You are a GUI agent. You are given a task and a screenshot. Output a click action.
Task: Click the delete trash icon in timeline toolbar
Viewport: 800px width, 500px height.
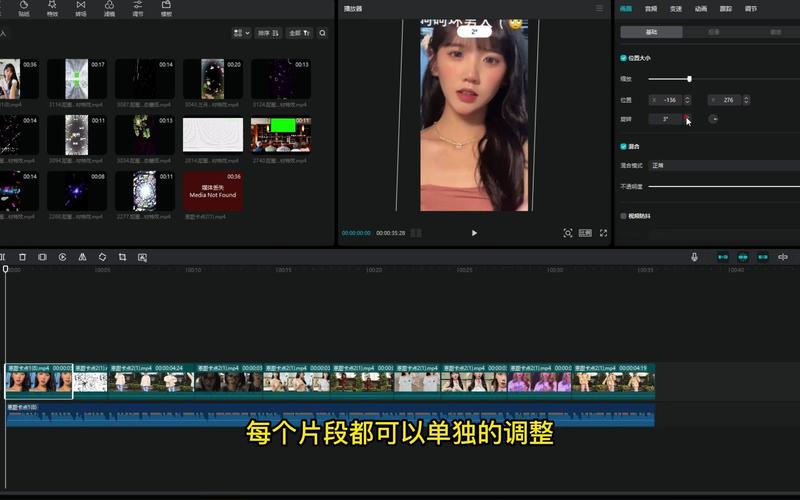point(22,257)
